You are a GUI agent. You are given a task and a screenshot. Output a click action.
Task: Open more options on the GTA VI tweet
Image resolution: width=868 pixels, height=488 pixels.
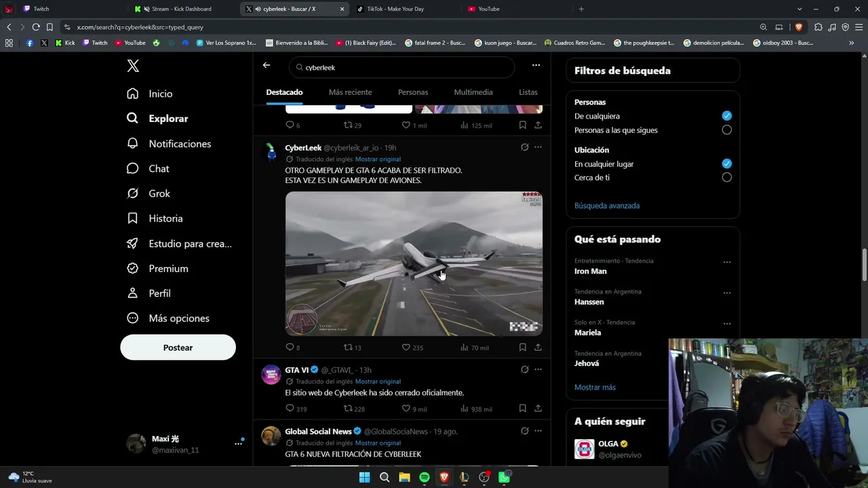click(538, 369)
